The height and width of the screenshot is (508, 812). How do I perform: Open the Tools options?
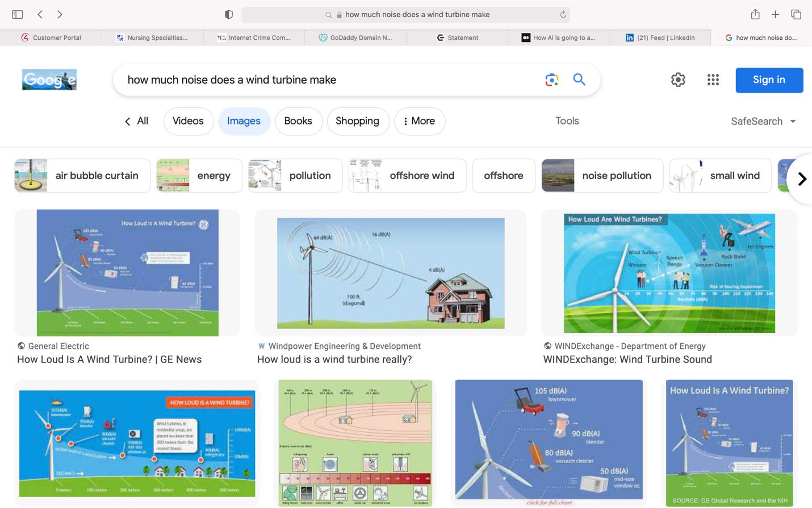[x=567, y=121]
